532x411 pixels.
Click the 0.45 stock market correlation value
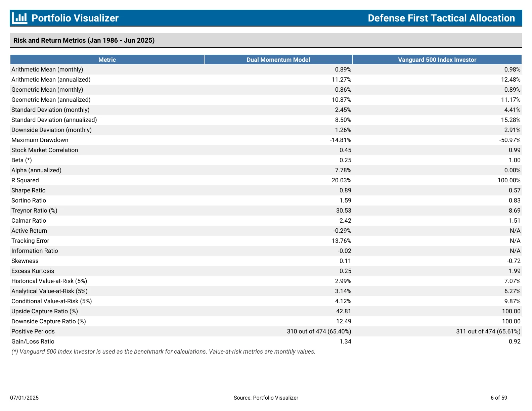345,150
